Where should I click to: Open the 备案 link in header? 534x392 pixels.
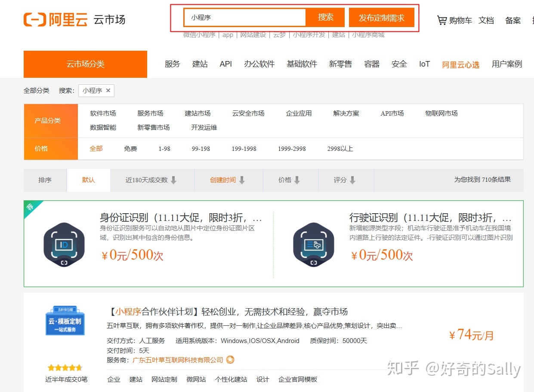coord(513,20)
